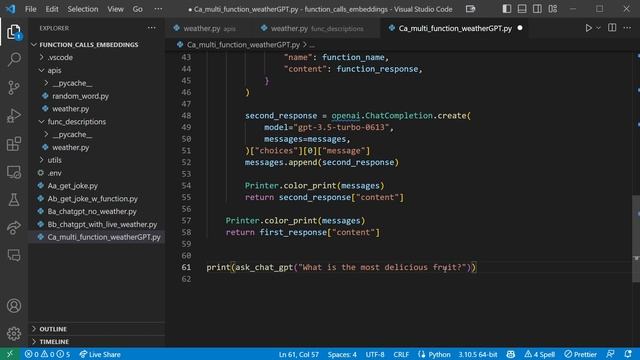Select interpreter 3.10.5 64-bit
The width and height of the screenshot is (640, 360).
478,354
